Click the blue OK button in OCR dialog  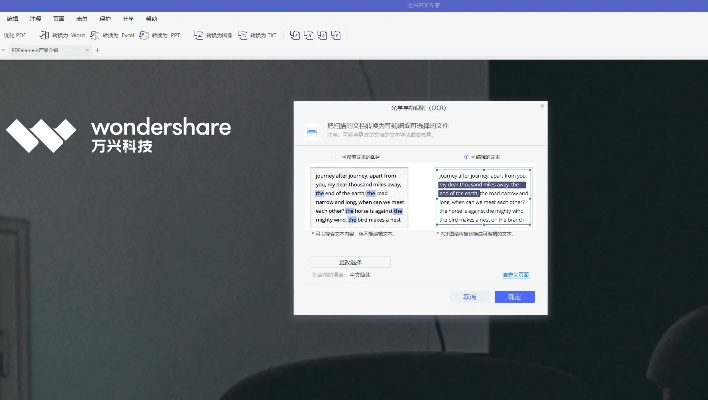514,297
